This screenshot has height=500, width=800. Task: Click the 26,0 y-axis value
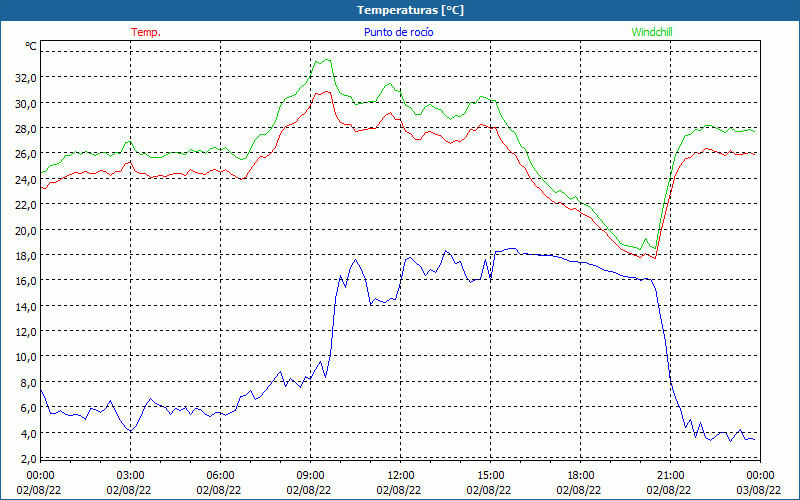[26, 154]
